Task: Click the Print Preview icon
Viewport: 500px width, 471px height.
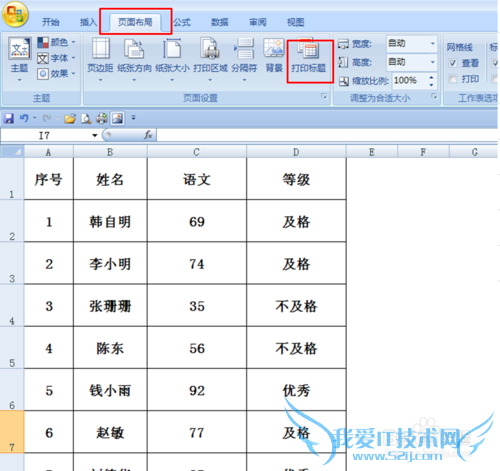Action: coord(86,118)
